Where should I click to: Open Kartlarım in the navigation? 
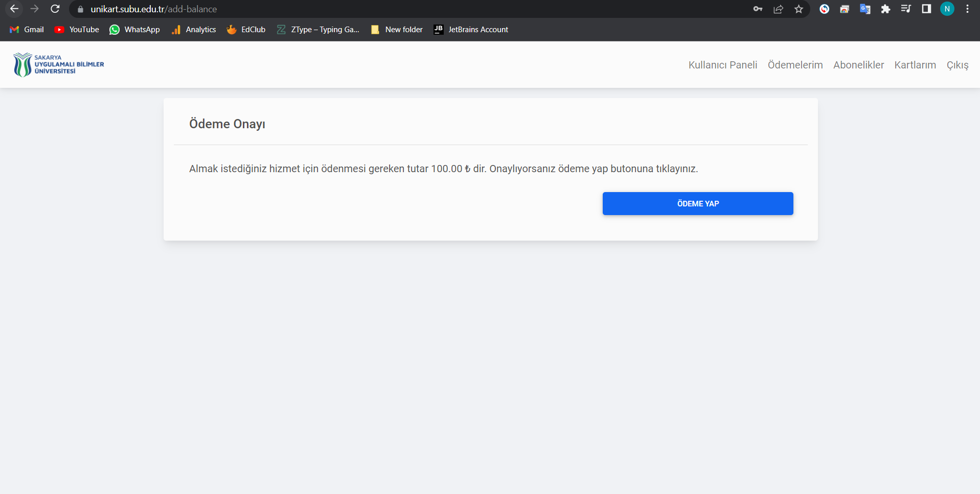tap(915, 65)
